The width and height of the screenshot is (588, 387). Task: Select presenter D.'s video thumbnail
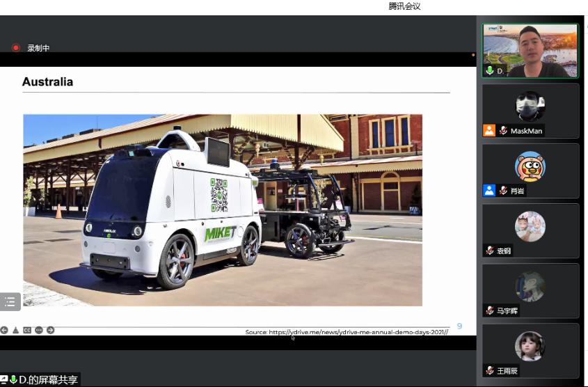[530, 50]
